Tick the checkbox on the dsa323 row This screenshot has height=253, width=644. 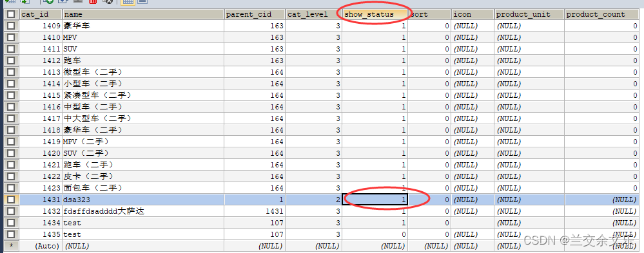[x=11, y=200]
